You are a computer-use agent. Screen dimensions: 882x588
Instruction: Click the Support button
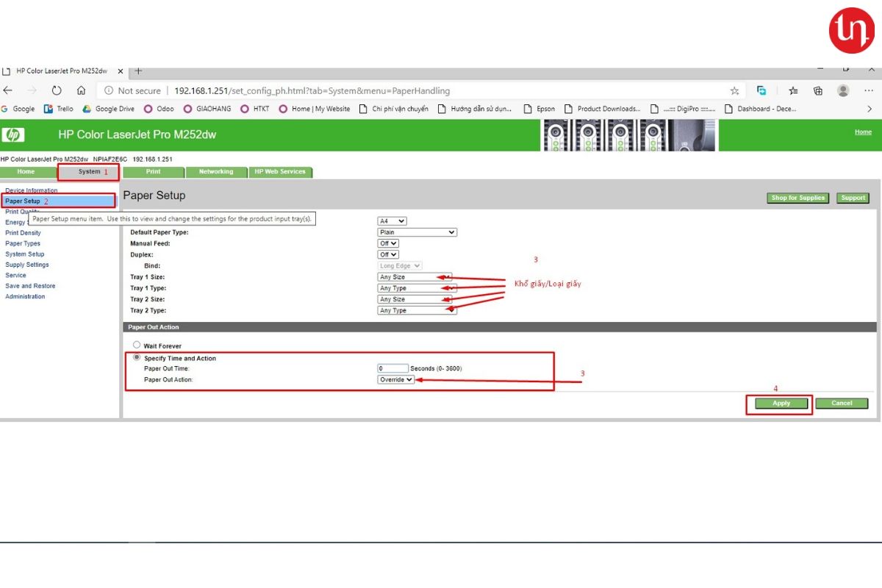(853, 198)
